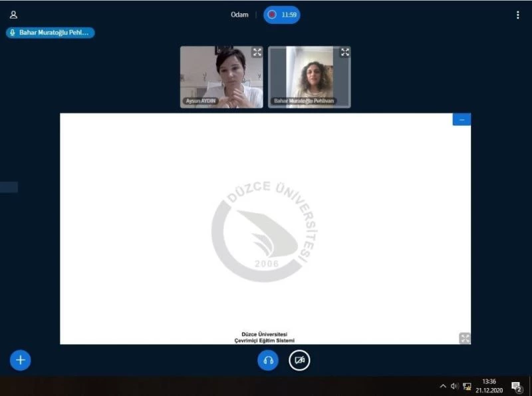Toggle the share webcam button
The width and height of the screenshot is (532, 396).
[299, 360]
